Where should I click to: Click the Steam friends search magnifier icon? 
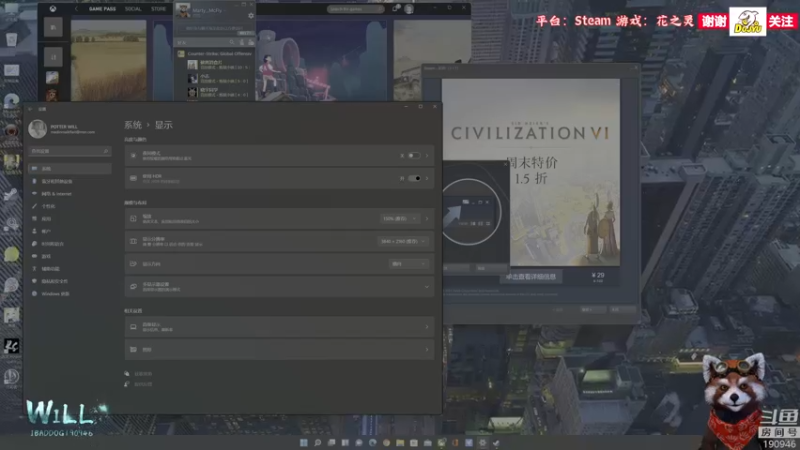[x=232, y=42]
